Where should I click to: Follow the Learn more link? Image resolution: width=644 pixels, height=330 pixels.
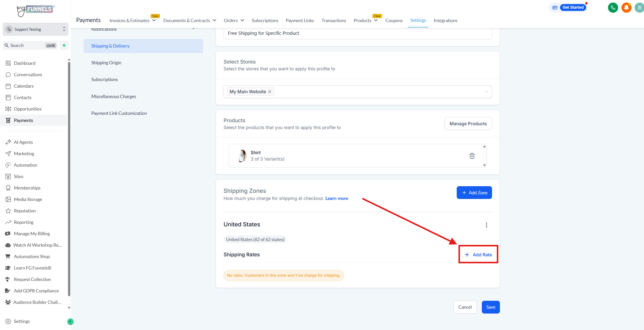point(336,198)
